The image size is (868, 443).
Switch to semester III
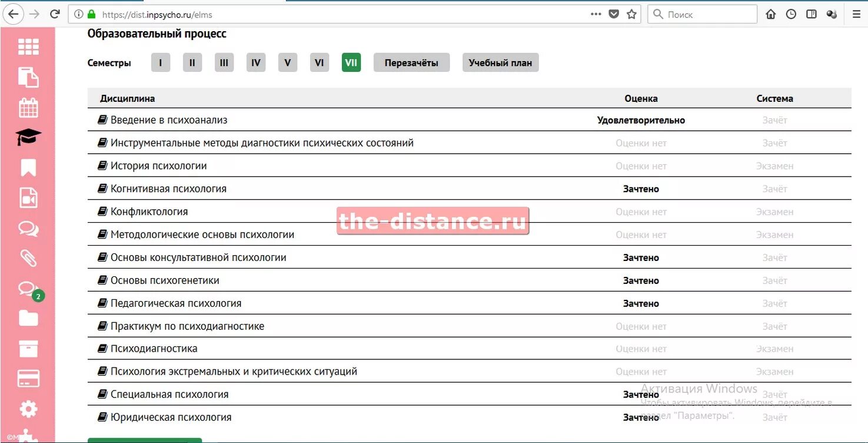click(x=224, y=62)
